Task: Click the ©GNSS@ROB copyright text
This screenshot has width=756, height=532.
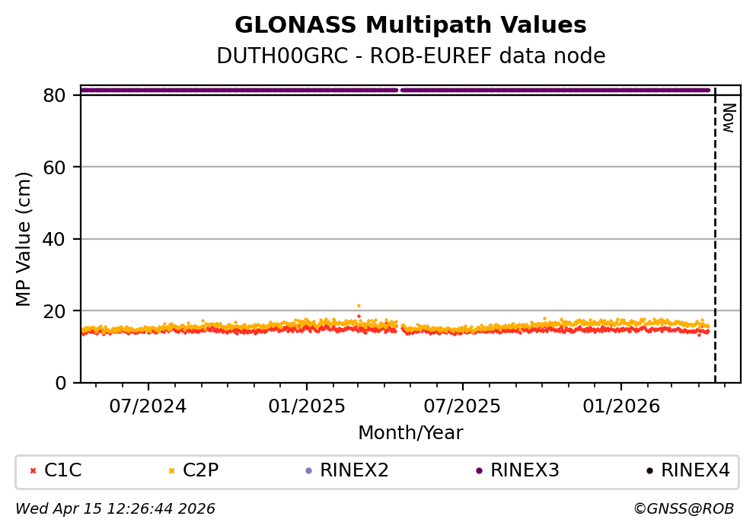Action: [x=683, y=508]
